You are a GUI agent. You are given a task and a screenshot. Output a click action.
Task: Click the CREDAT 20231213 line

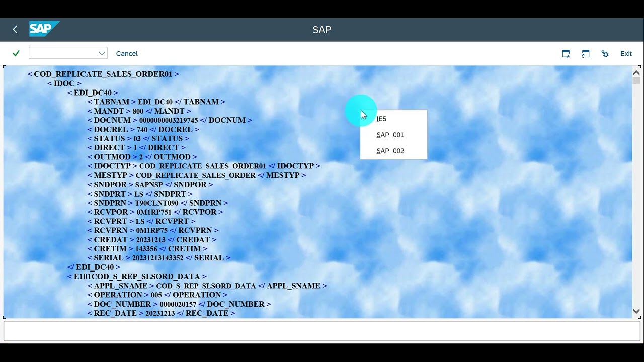click(x=152, y=240)
